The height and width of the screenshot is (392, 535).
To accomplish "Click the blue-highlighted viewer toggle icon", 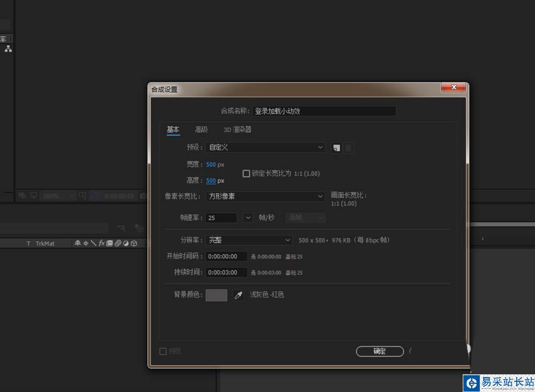I will click(95, 196).
